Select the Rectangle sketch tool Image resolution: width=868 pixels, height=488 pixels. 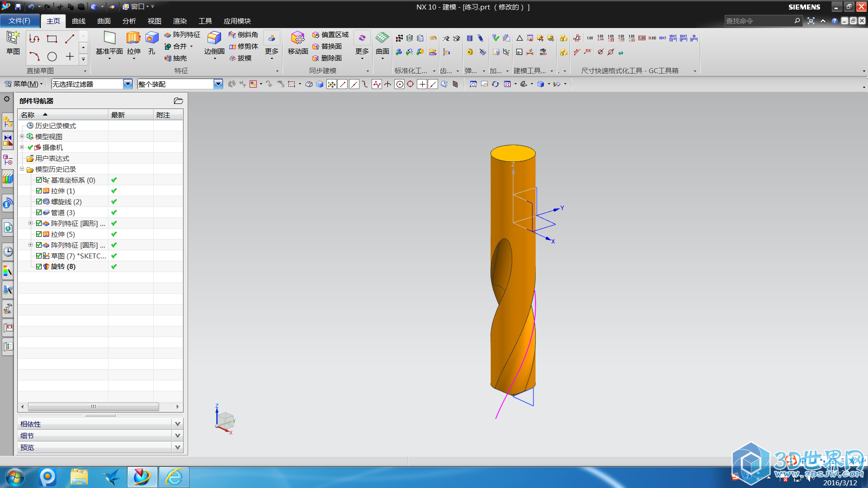52,39
